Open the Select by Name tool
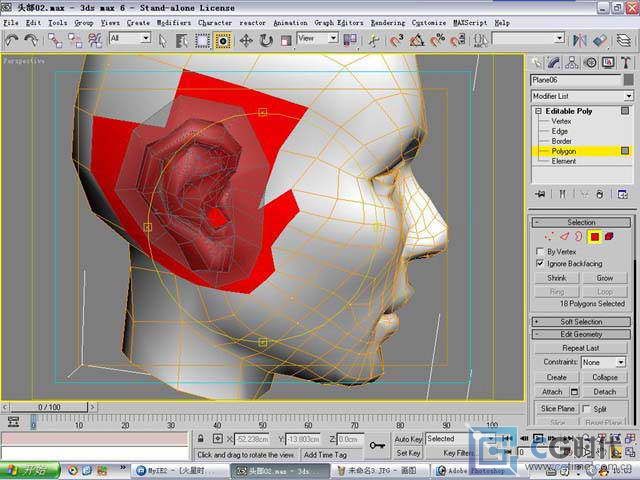Image resolution: width=640 pixels, height=480 pixels. (182, 40)
